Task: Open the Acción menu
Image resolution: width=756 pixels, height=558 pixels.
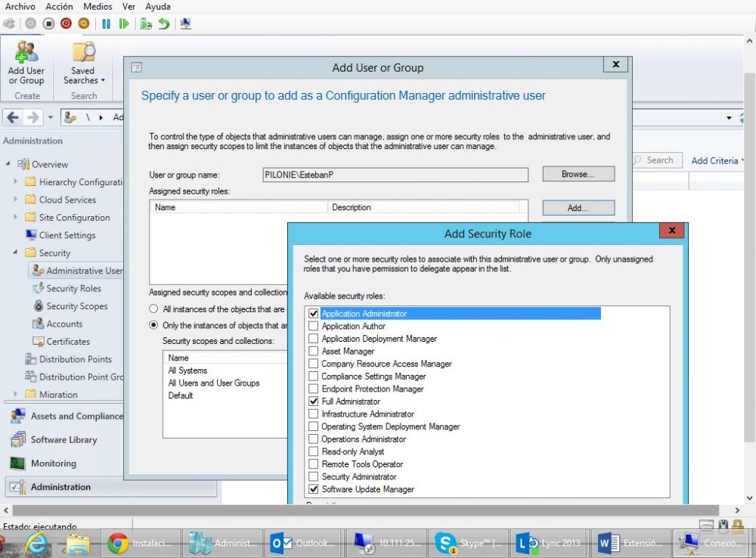Action: tap(59, 6)
